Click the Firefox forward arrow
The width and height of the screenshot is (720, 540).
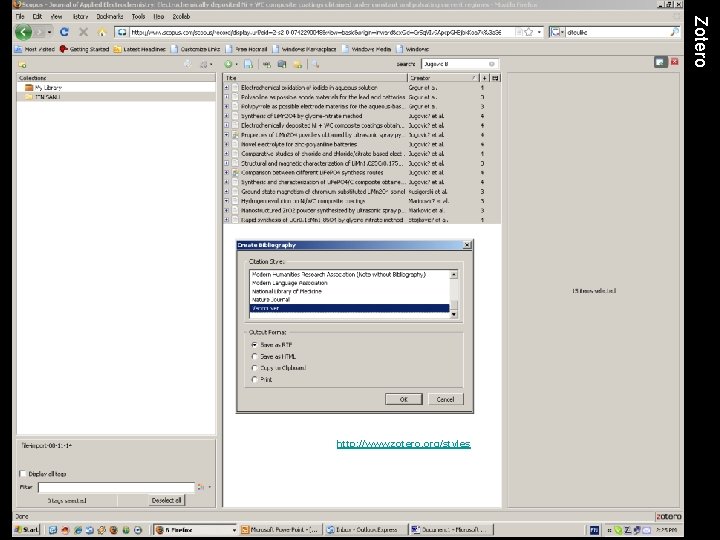tap(39, 32)
